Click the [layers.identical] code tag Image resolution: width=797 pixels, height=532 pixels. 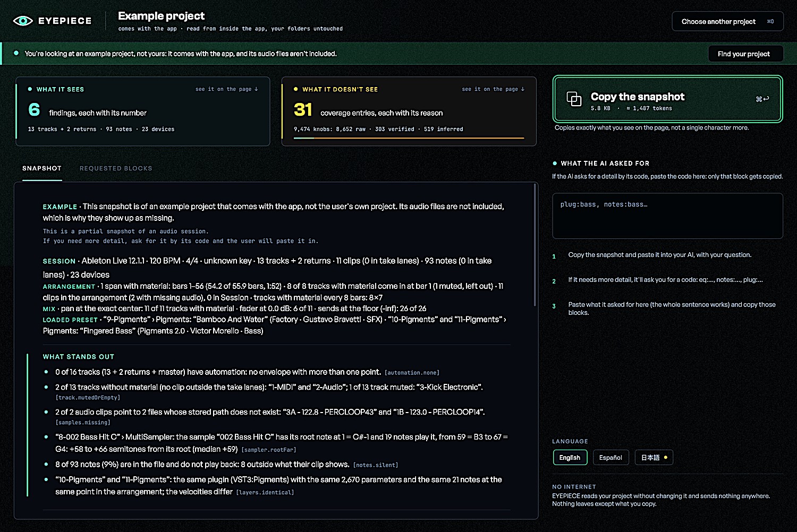click(x=265, y=493)
